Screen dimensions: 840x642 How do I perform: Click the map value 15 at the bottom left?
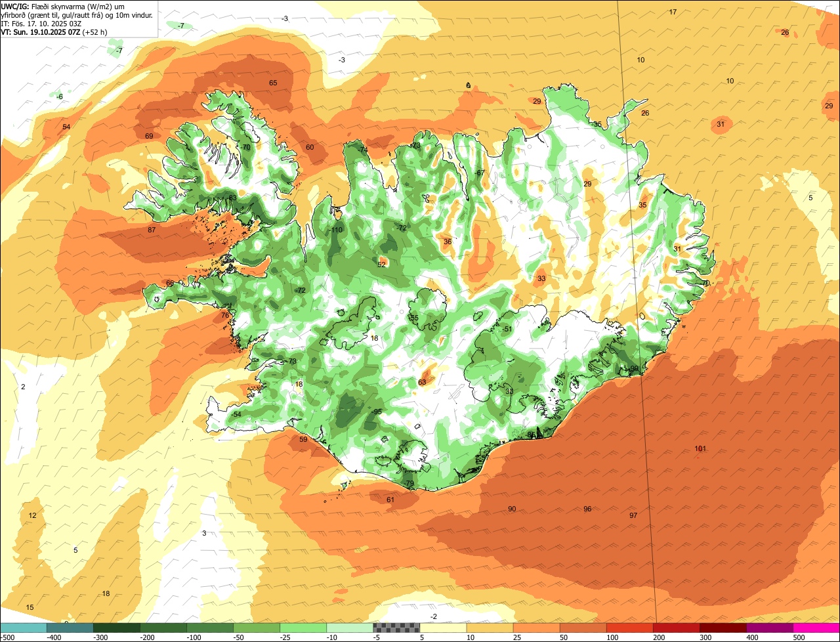pos(30,607)
